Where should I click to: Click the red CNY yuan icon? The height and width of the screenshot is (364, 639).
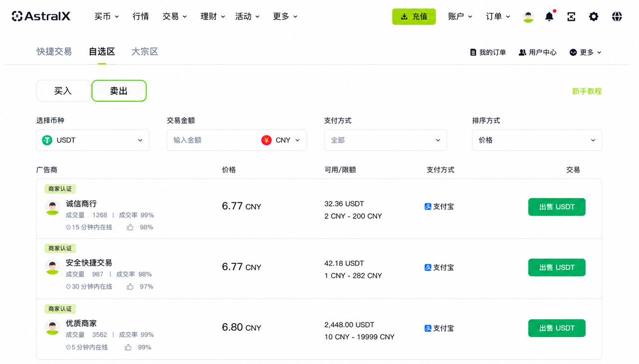[267, 140]
